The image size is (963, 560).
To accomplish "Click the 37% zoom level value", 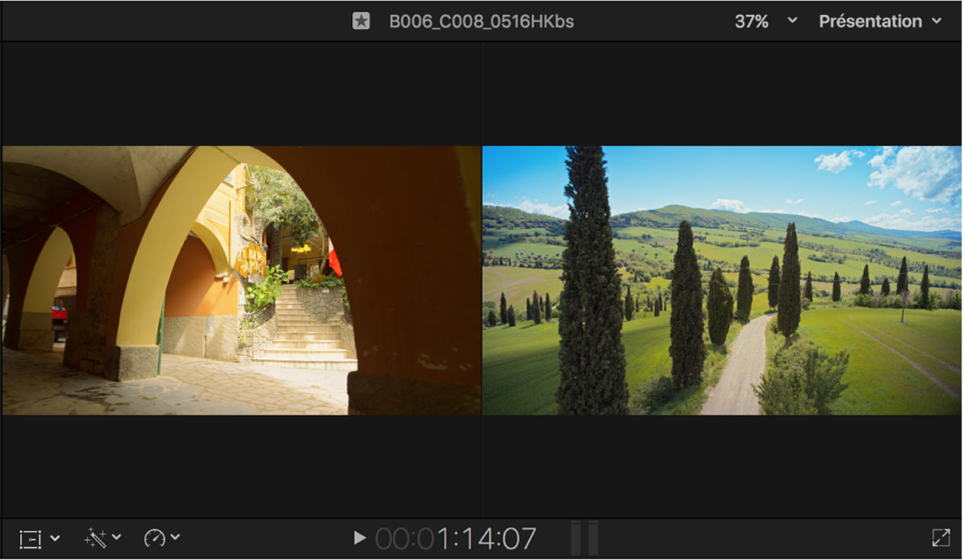I will 752,22.
